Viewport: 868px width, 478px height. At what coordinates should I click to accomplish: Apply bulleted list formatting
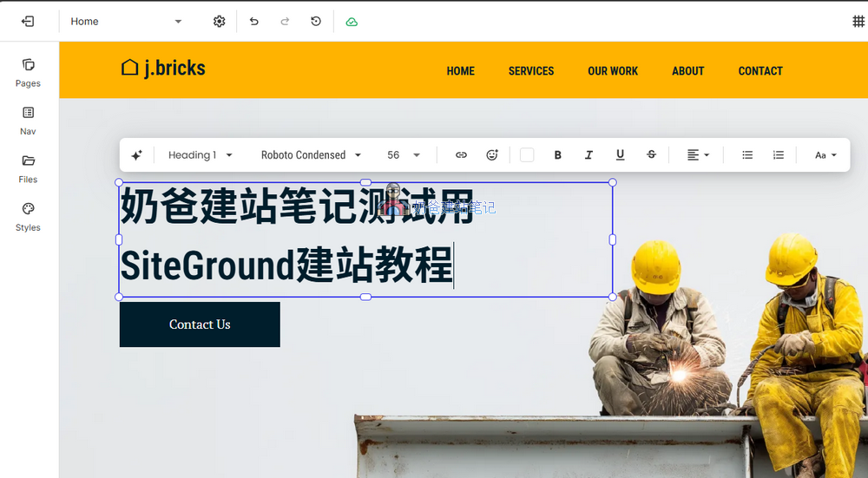pyautogui.click(x=747, y=155)
